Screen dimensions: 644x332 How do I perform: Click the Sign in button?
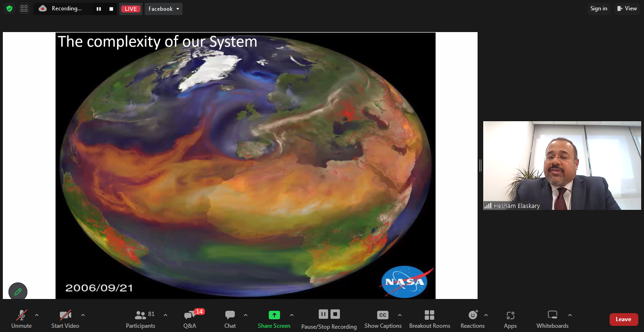[x=599, y=8]
